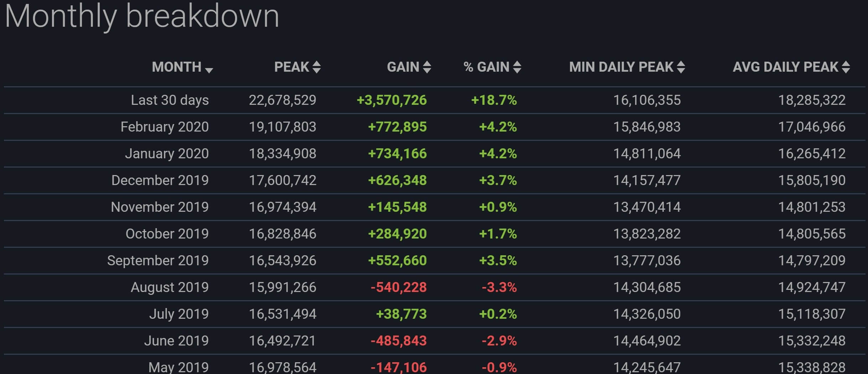868x374 pixels.
Task: Click the October 2019 month entry
Action: 167,234
